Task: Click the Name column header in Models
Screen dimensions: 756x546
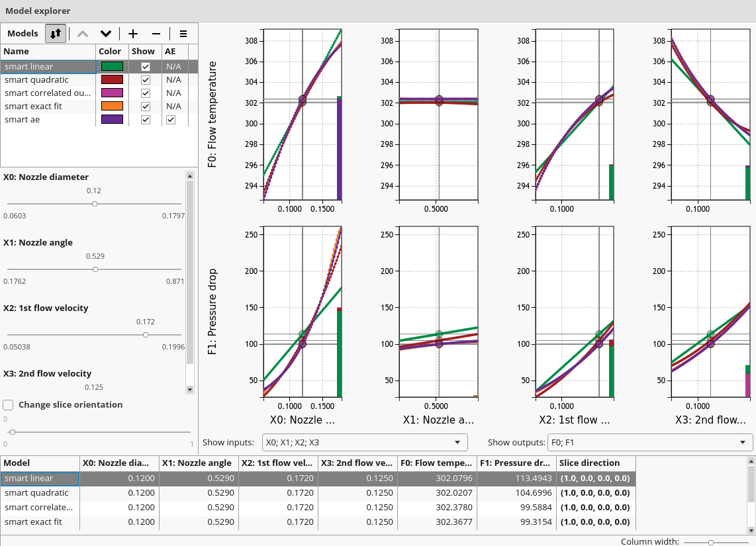Action: point(48,52)
